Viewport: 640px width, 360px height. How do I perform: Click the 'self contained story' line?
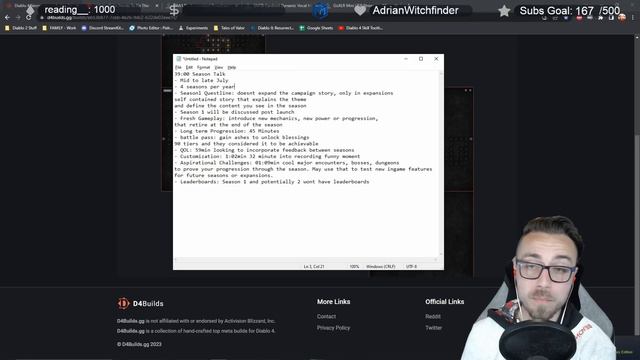(x=240, y=99)
